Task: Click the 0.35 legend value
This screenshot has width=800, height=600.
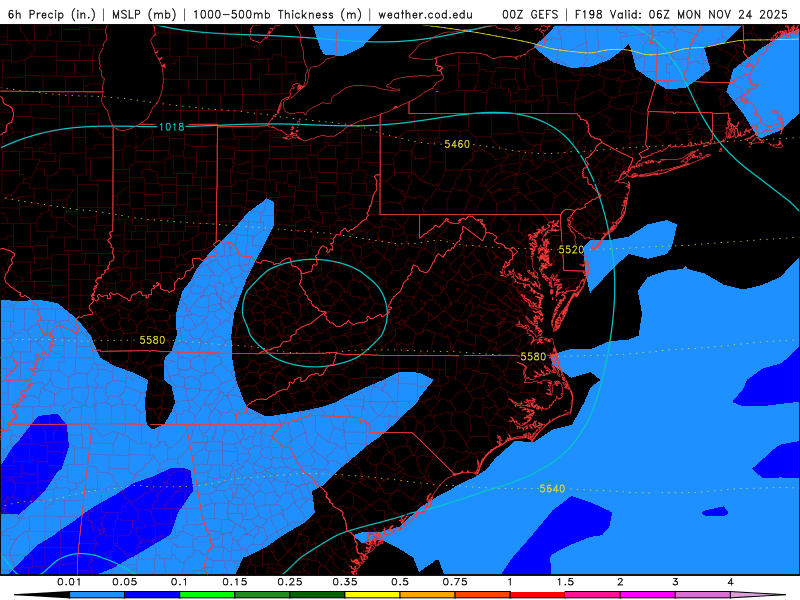Action: (345, 582)
